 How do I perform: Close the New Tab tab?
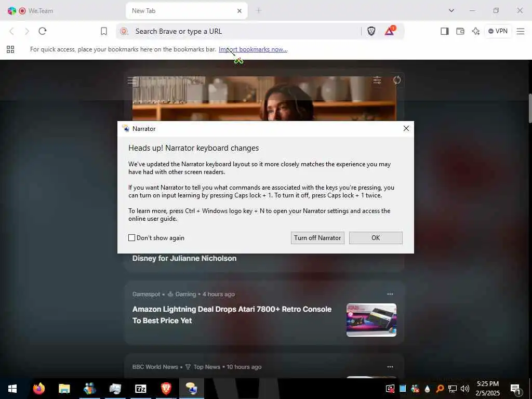[x=239, y=11]
